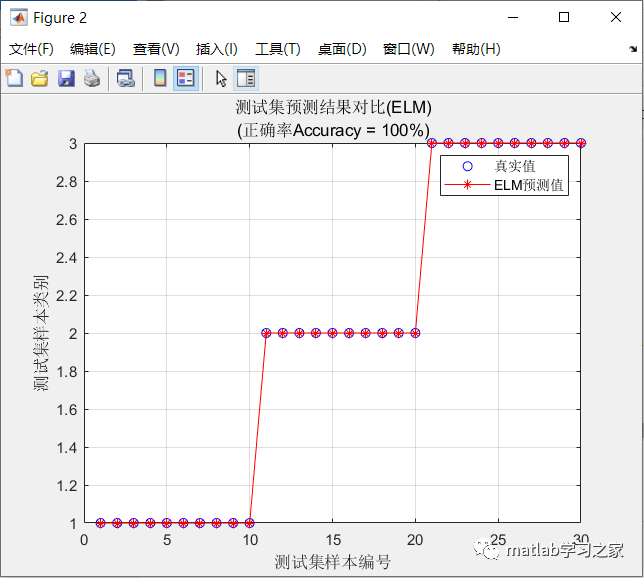This screenshot has height=578, width=644.
Task: Click the red star line sample in the legend
Action: click(x=467, y=185)
